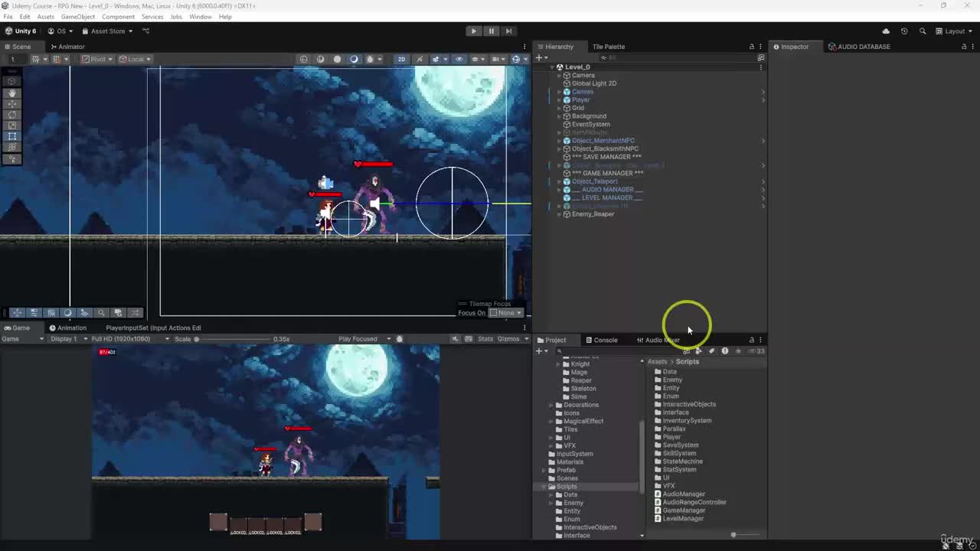Open the GameObject menu
980x551 pixels.
(78, 17)
